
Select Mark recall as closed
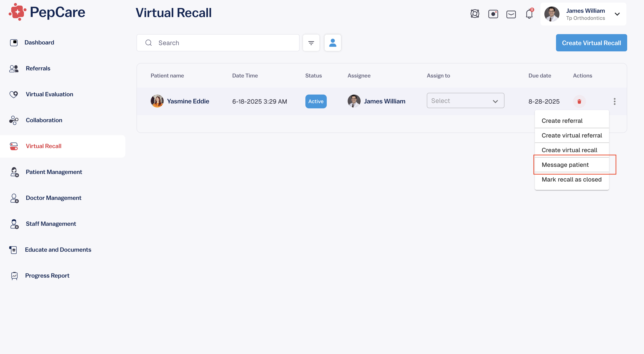[x=572, y=179]
